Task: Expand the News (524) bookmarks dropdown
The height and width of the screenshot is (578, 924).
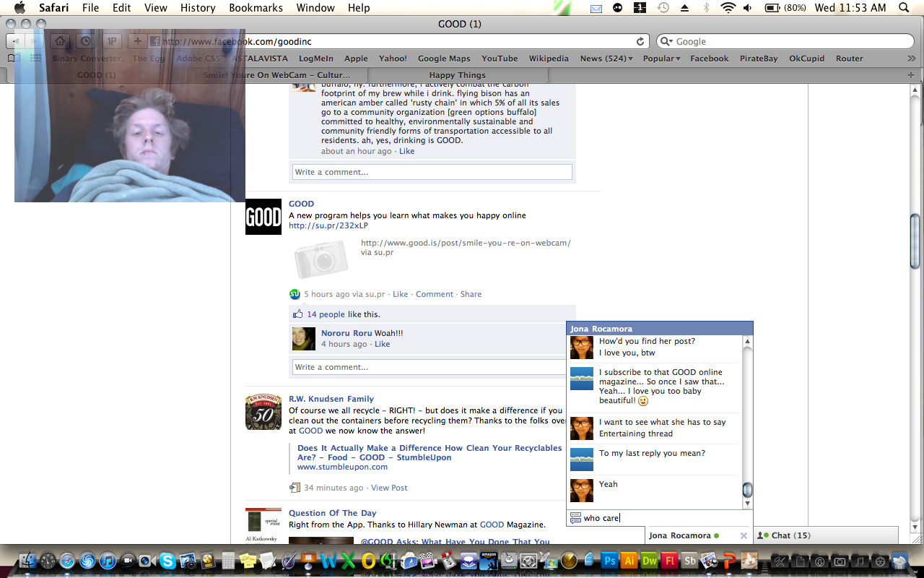Action: pyautogui.click(x=606, y=59)
